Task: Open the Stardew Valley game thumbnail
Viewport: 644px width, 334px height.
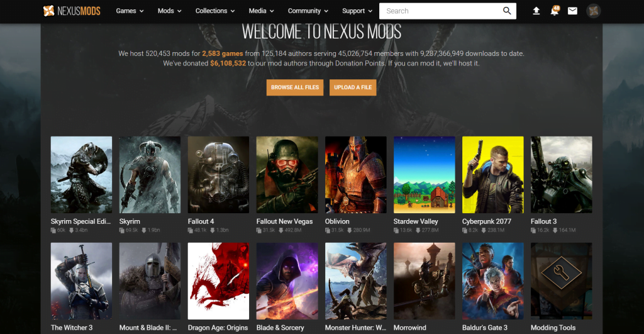Action: [424, 175]
